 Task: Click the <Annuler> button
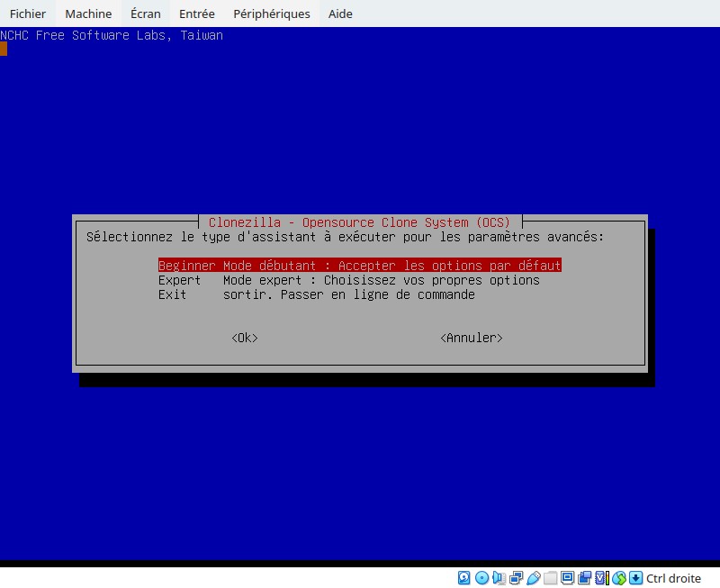point(472,338)
